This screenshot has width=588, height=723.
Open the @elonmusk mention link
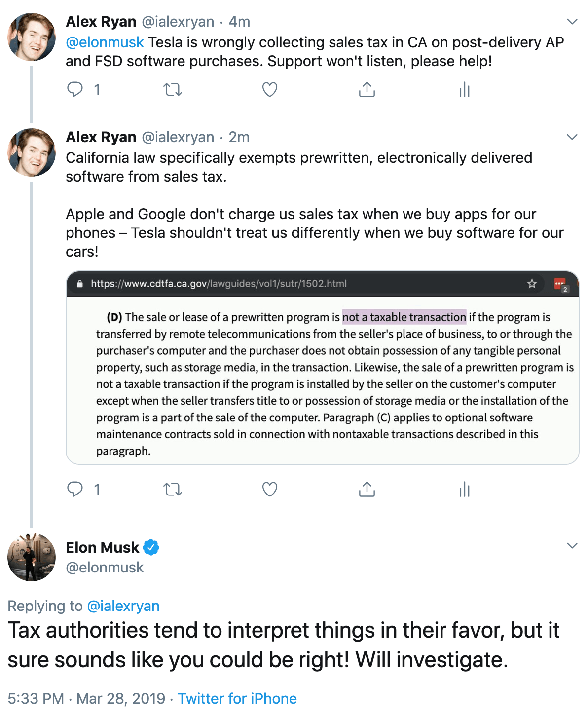click(105, 42)
